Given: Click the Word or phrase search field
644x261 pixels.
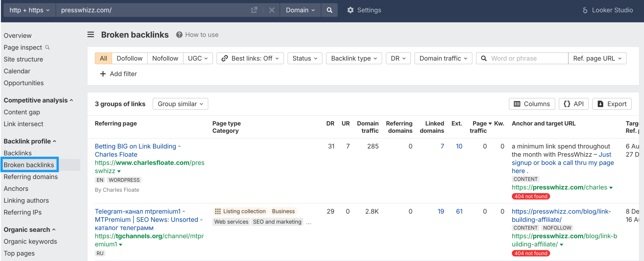Looking at the screenshot, I should [x=526, y=58].
